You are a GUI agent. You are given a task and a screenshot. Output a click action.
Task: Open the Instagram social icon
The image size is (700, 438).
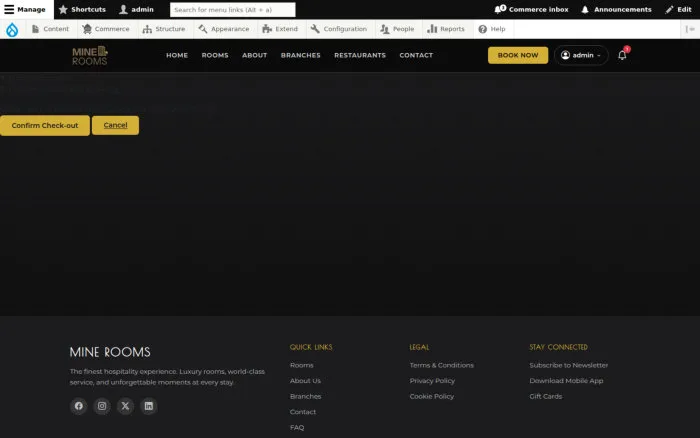(x=102, y=406)
